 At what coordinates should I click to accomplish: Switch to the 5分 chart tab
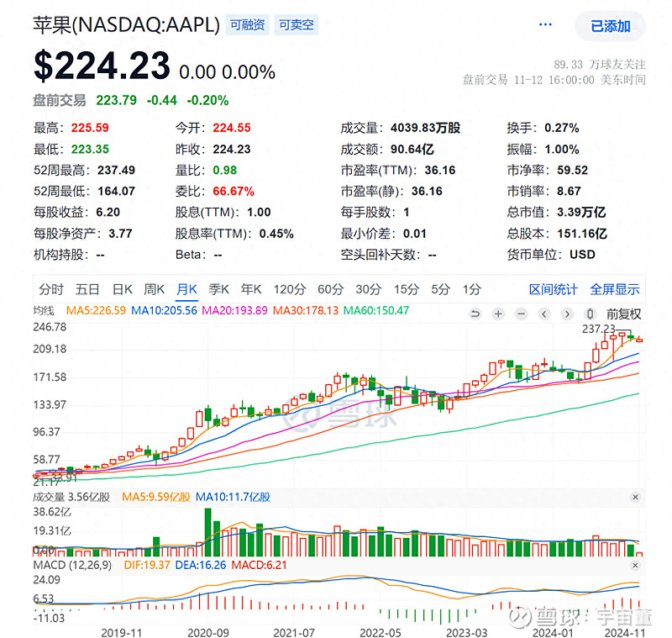[440, 289]
